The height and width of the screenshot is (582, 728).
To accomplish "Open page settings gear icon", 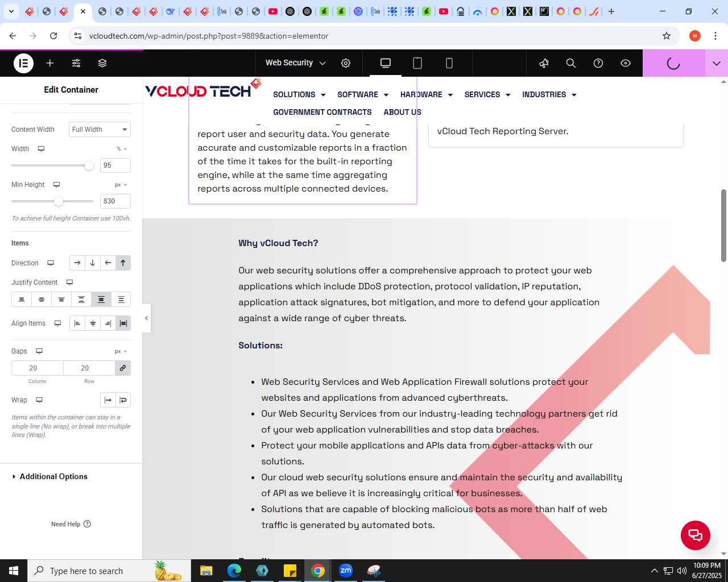I will pos(346,63).
